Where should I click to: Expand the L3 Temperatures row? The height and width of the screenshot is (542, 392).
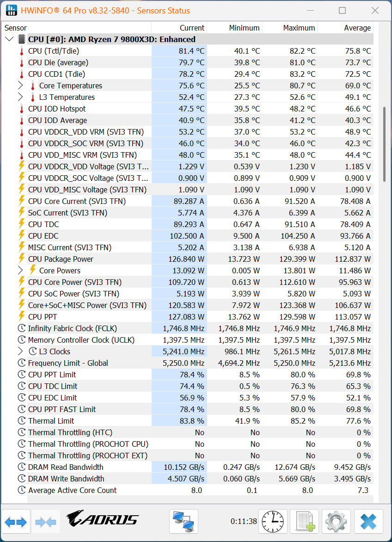[20, 97]
